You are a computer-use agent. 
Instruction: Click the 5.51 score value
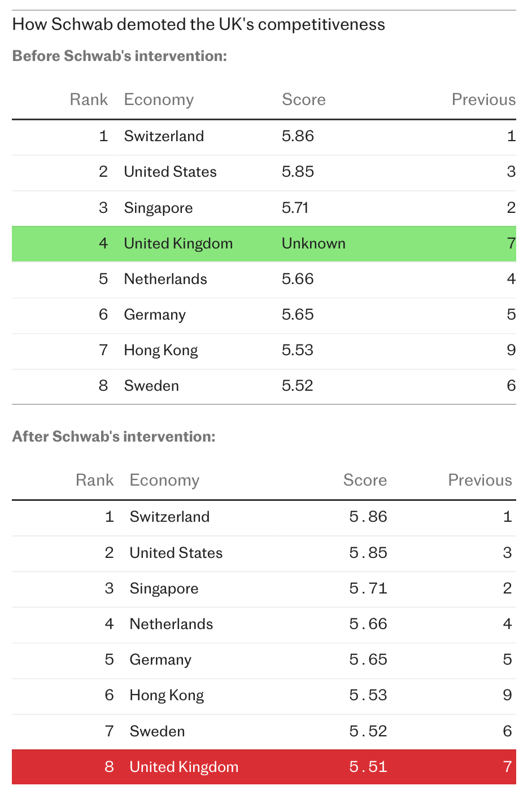point(368,767)
